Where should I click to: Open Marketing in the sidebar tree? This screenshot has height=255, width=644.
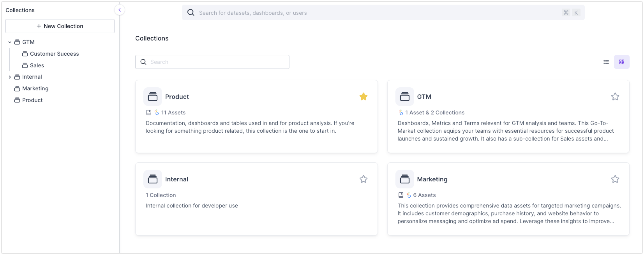pyautogui.click(x=35, y=88)
